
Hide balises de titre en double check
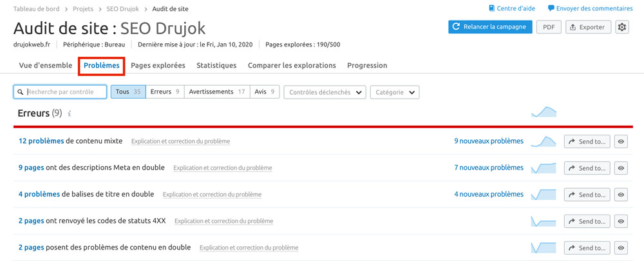click(x=621, y=195)
